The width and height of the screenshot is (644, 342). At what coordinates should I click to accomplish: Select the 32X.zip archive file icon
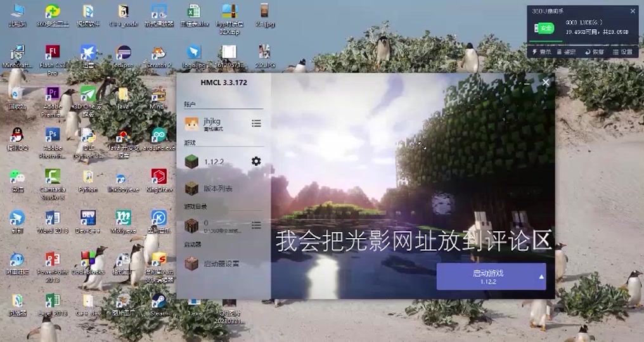[229, 19]
